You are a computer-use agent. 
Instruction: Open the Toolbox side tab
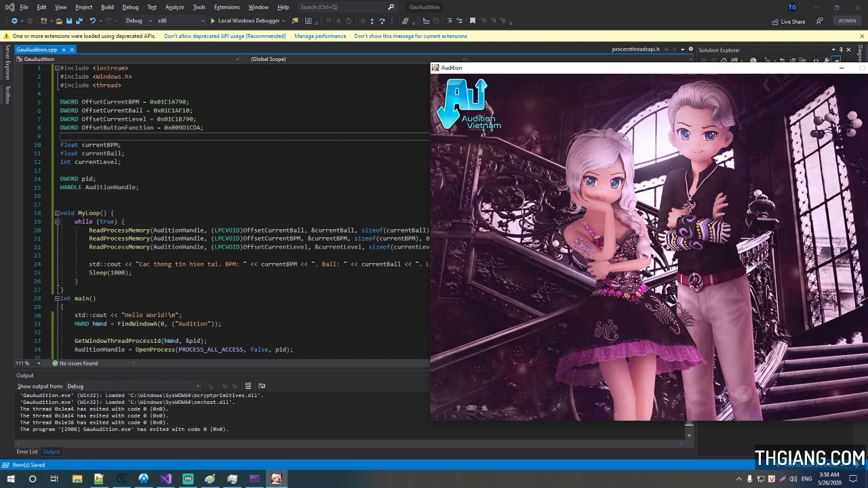coord(7,95)
